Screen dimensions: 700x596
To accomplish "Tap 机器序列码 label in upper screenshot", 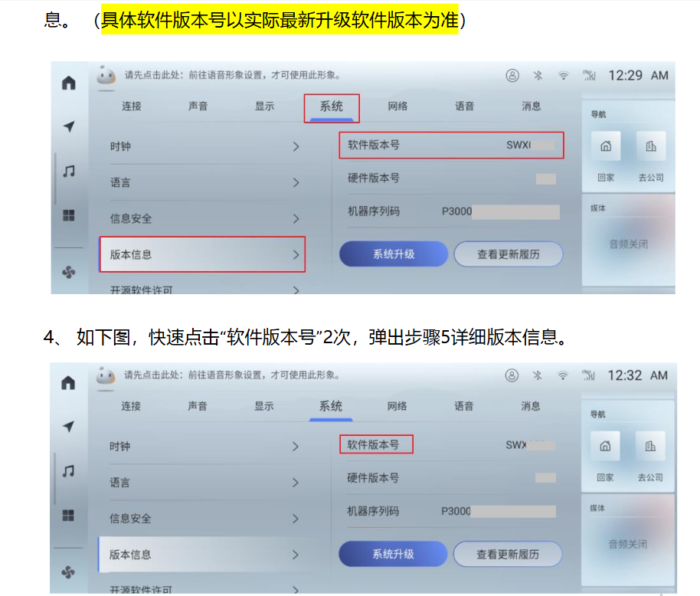I will 374,211.
